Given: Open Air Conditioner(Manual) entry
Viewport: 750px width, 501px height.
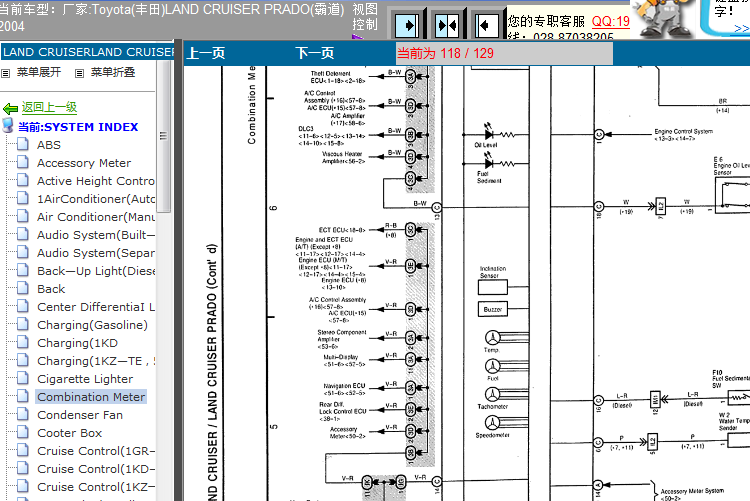Looking at the screenshot, I should click(x=96, y=217).
